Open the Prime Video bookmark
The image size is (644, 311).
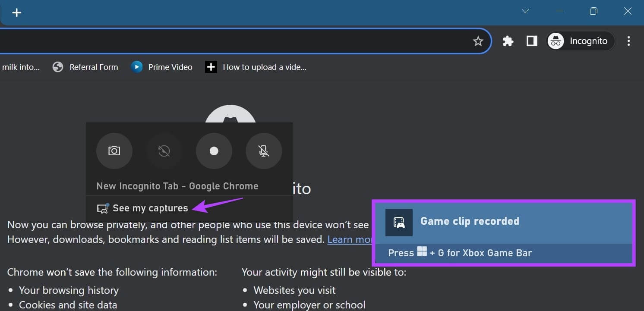tap(162, 67)
